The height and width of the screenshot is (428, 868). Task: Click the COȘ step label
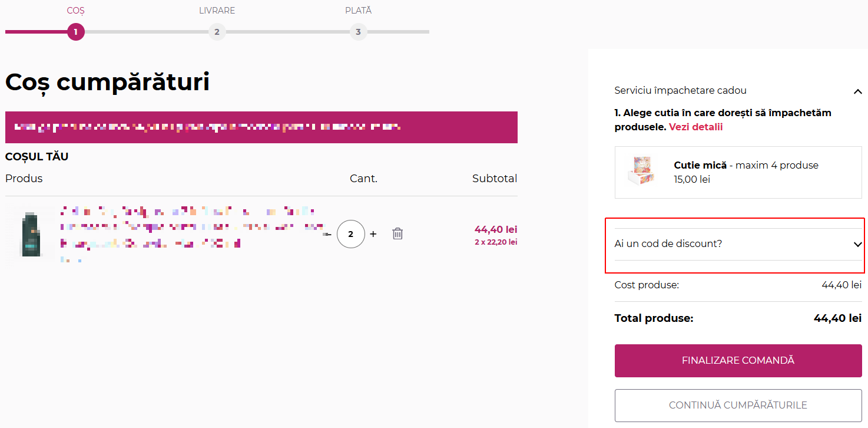[76, 11]
